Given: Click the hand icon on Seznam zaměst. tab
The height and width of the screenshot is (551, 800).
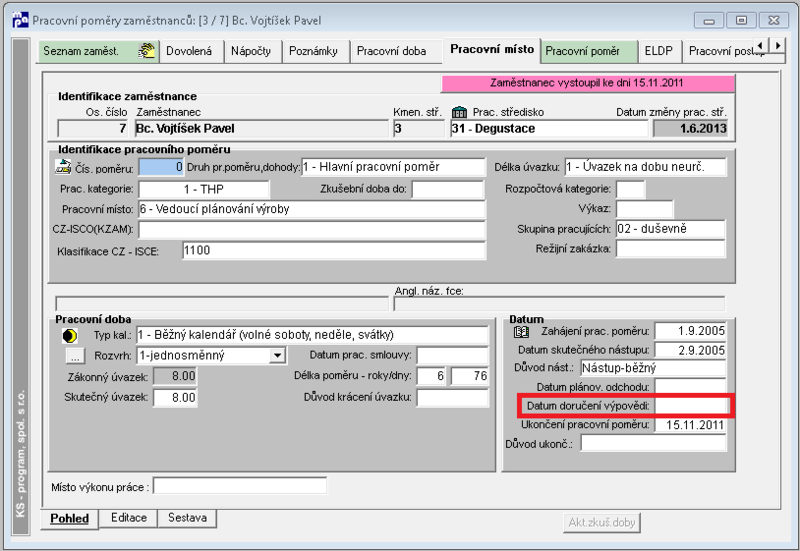Looking at the screenshot, I should pos(146,51).
